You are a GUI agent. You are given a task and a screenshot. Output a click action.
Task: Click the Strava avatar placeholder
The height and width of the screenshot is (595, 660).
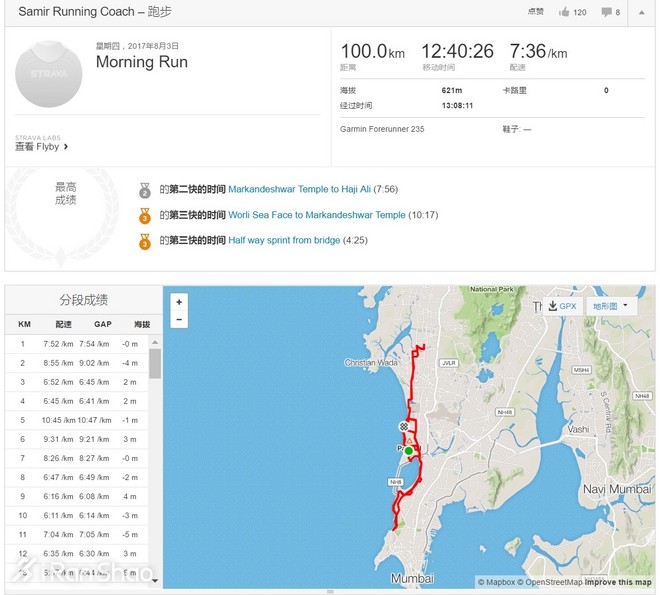[x=49, y=73]
